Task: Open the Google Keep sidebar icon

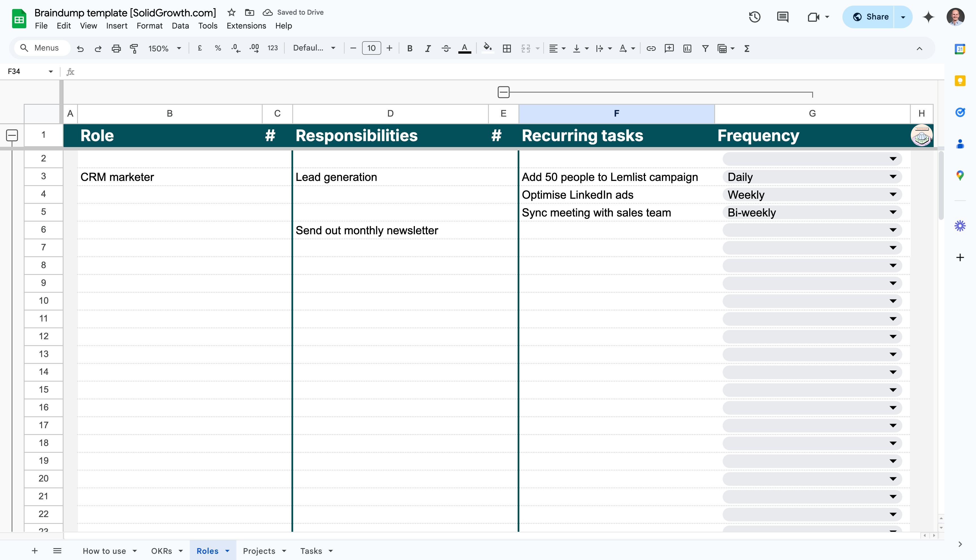Action: tap(960, 81)
